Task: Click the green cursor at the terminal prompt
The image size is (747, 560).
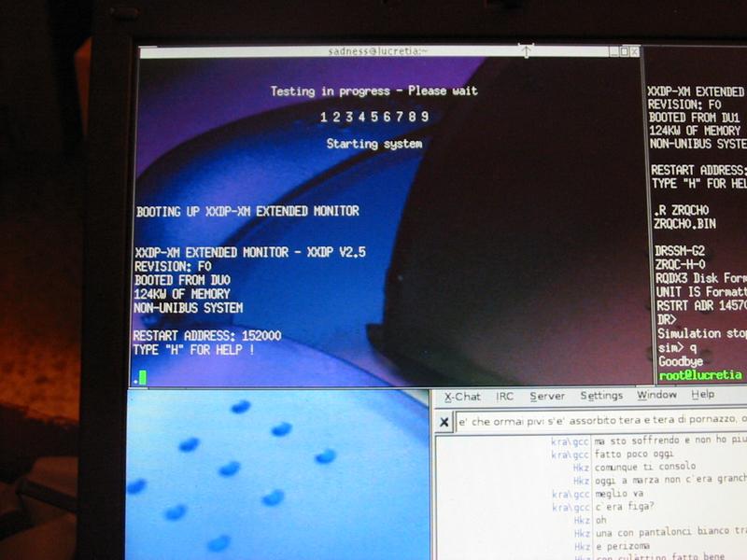Action: [x=143, y=377]
